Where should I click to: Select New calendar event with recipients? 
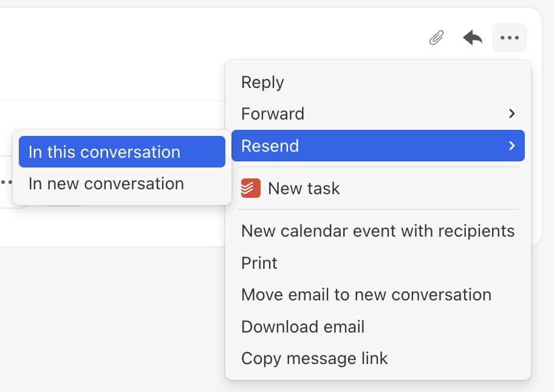(x=378, y=231)
